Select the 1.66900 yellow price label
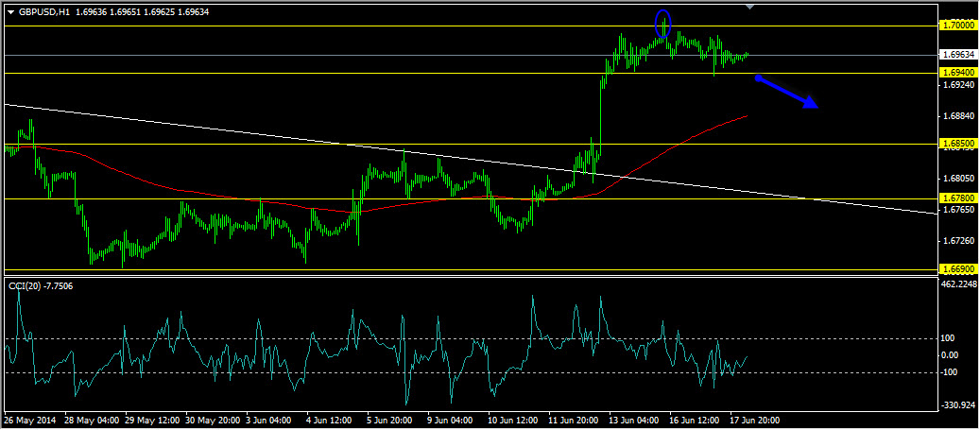980x430 pixels. (957, 268)
